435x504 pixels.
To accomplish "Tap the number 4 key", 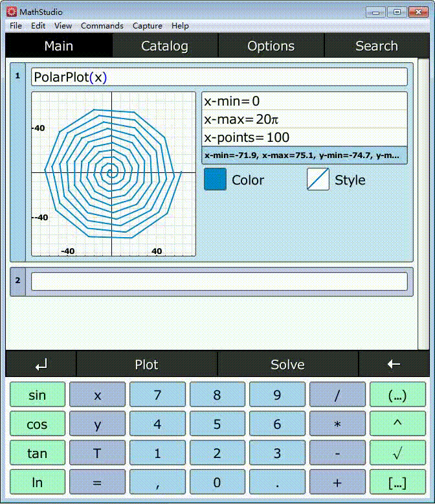I will pos(157,424).
